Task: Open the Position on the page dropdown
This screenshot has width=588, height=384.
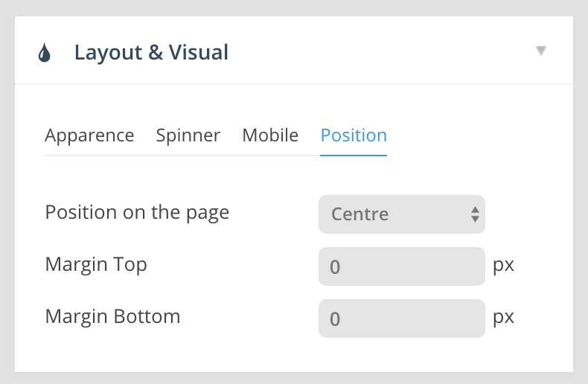Action: [x=401, y=214]
